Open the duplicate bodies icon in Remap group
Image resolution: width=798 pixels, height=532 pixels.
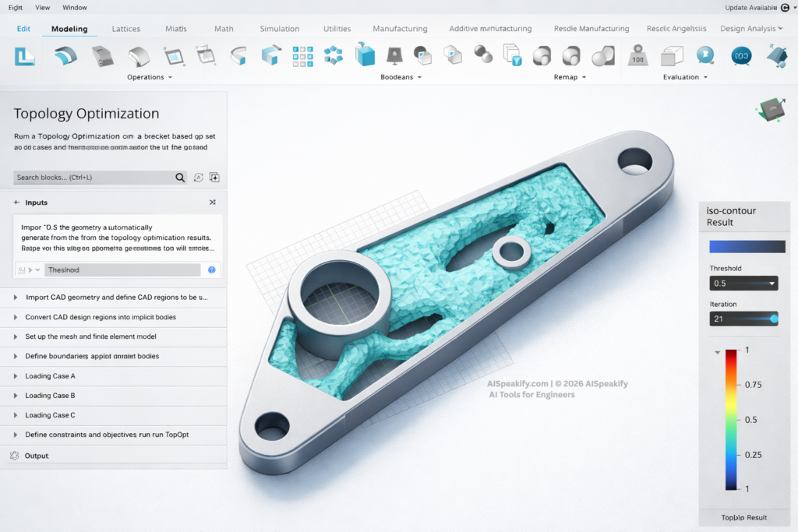(x=511, y=55)
